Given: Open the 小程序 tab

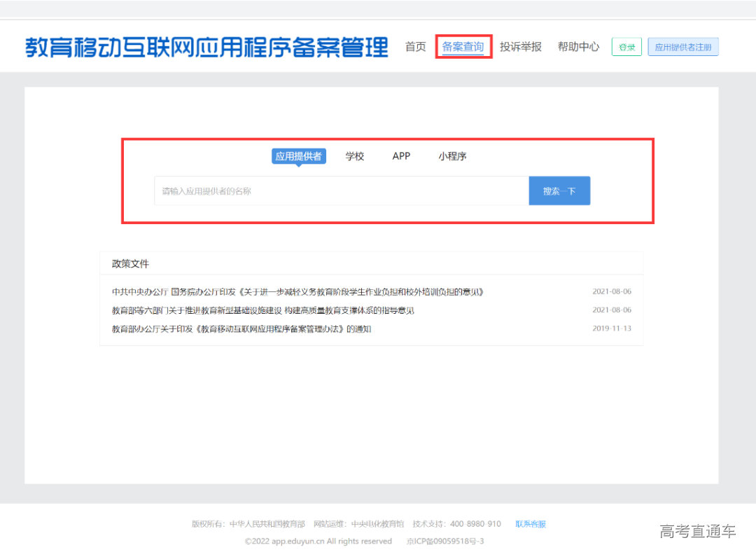Looking at the screenshot, I should [452, 156].
